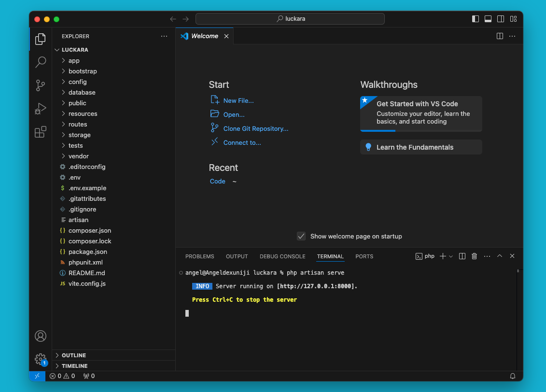Viewport: 546px width, 392px height.
Task: Open the artisan file
Action: tap(113, 220)
